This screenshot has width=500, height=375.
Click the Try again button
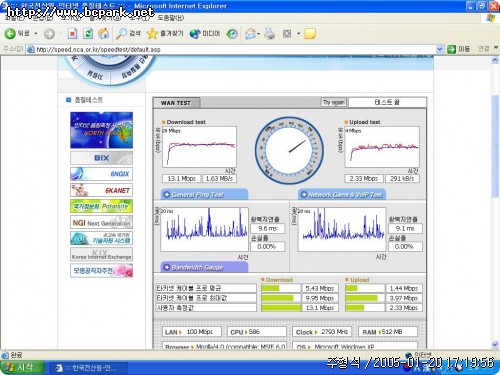(x=334, y=102)
